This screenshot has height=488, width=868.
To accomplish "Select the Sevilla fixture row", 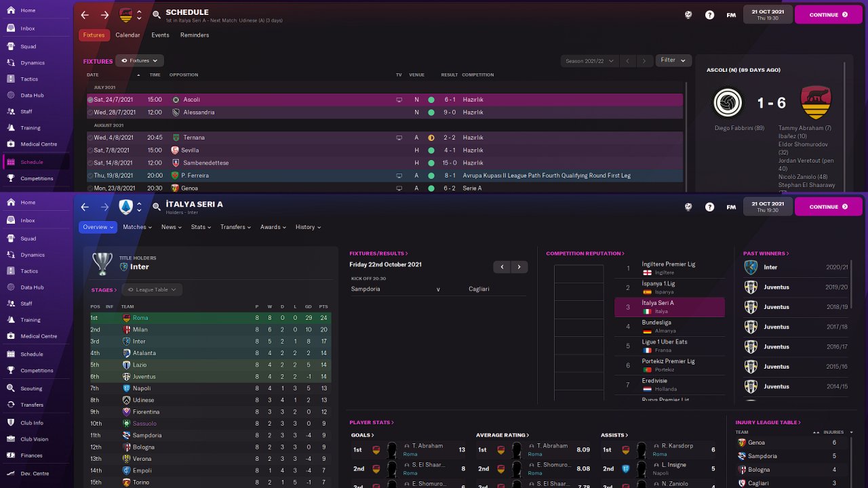I will [384, 150].
